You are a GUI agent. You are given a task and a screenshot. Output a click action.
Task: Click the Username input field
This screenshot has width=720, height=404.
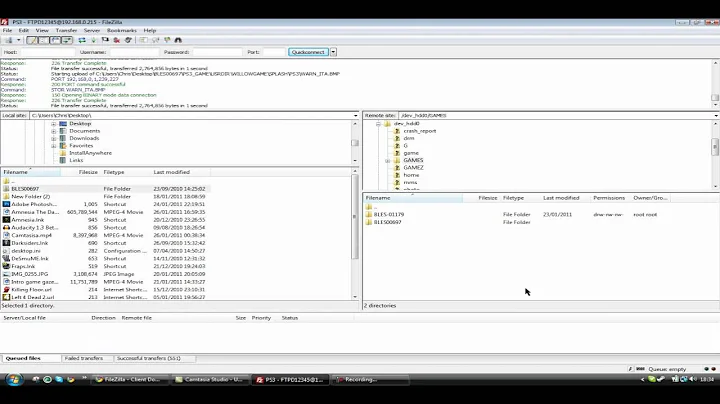click(135, 52)
